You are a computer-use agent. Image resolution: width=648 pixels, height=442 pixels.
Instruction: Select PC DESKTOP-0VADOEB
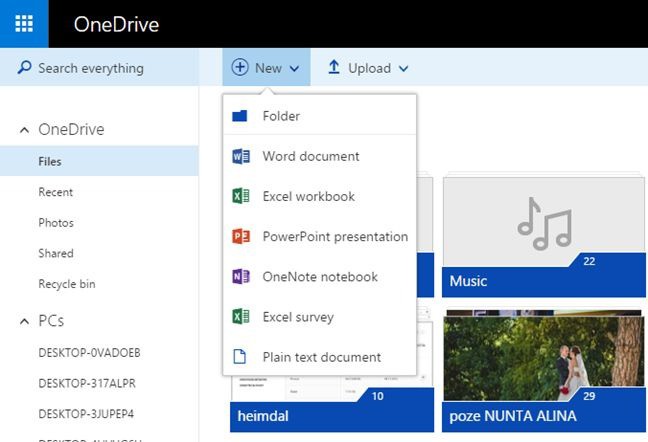click(x=89, y=353)
